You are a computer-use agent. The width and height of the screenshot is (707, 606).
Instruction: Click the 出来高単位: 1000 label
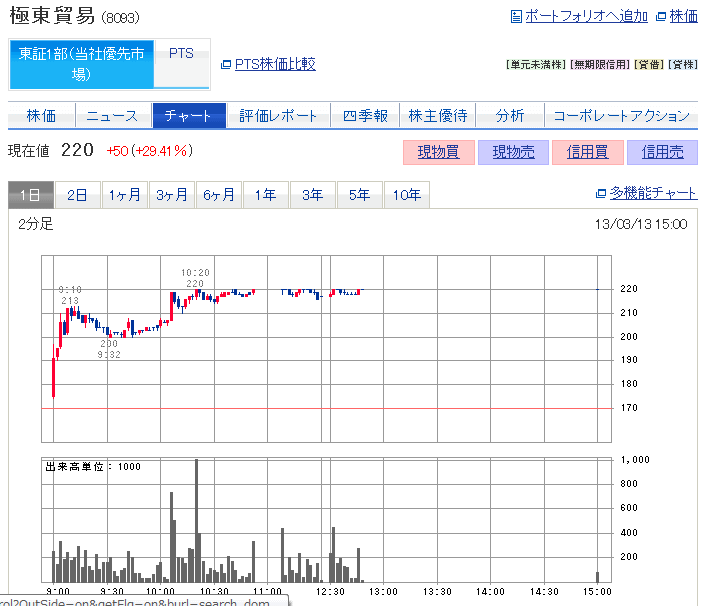[x=93, y=467]
